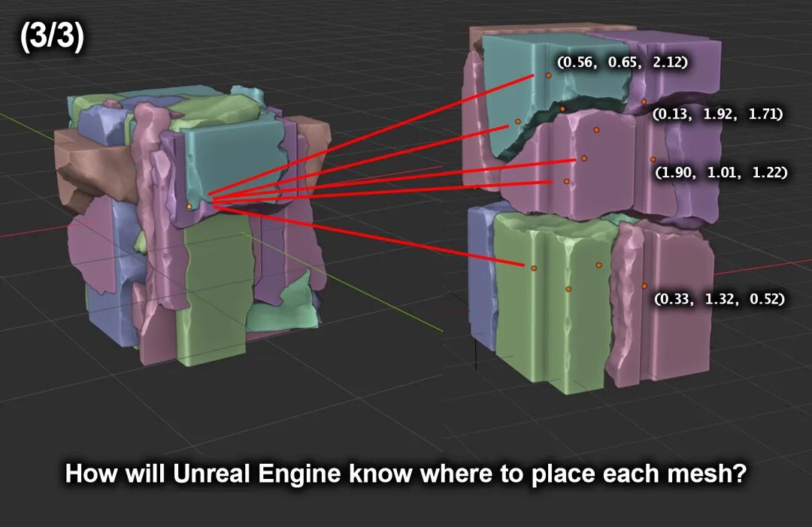The width and height of the screenshot is (812, 527).
Task: Select the coordinate label (1.90, 1.01, 1.22)
Action: (721, 172)
